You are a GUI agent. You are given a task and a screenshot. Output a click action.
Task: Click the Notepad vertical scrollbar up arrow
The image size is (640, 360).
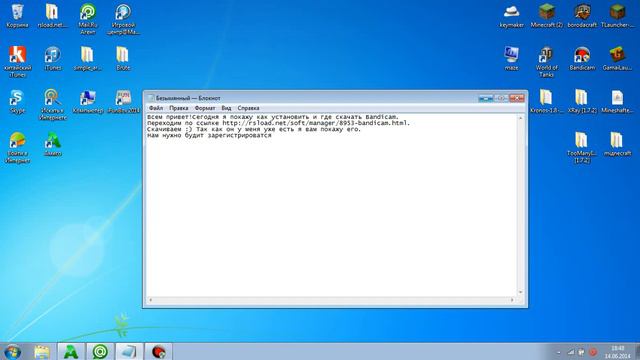[520, 118]
